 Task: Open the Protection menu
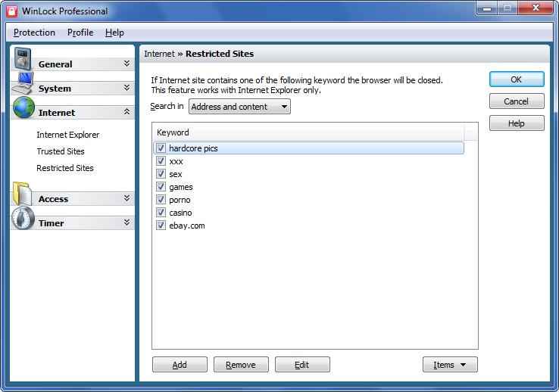tap(34, 33)
